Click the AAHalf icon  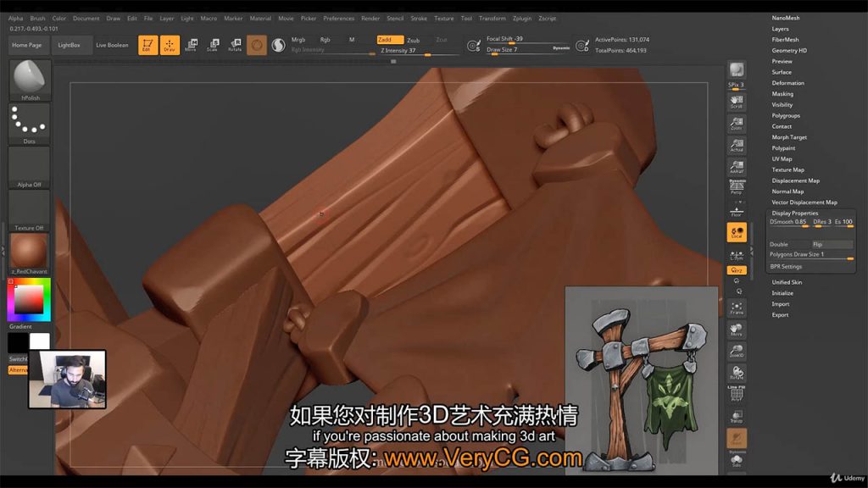[x=737, y=167]
